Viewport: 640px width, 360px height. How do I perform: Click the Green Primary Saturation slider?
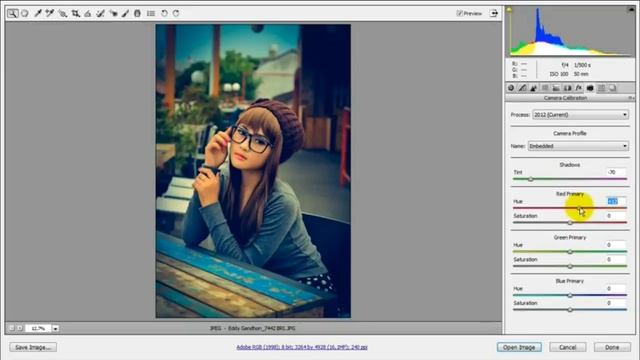pyautogui.click(x=570, y=266)
